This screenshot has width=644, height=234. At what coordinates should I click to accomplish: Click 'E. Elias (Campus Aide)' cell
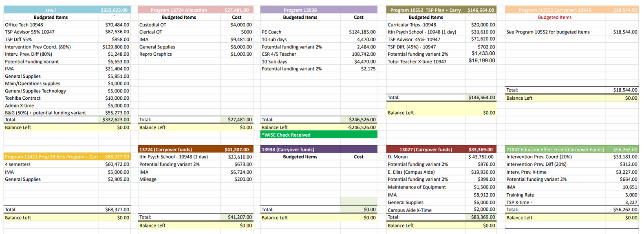(x=426, y=172)
